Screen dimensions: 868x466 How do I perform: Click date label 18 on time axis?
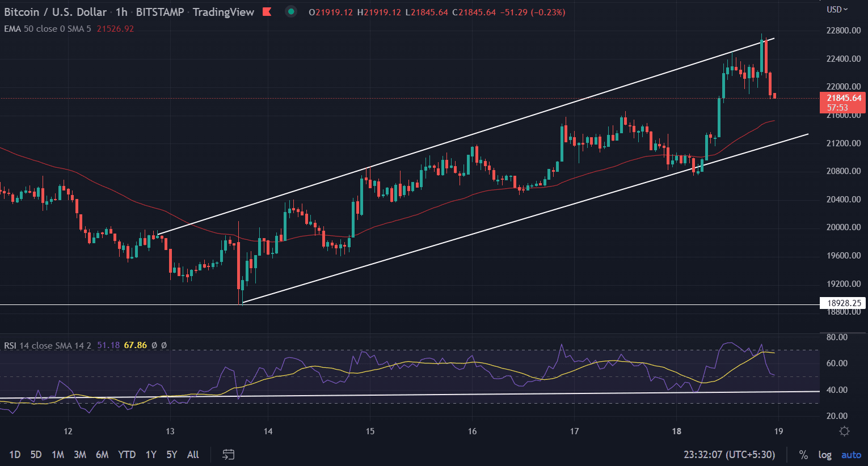click(676, 431)
